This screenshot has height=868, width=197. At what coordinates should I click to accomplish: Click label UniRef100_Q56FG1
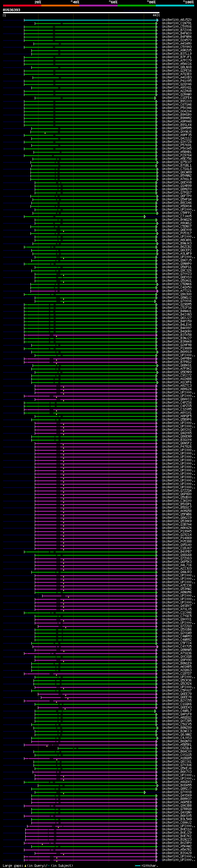tap(176, 267)
